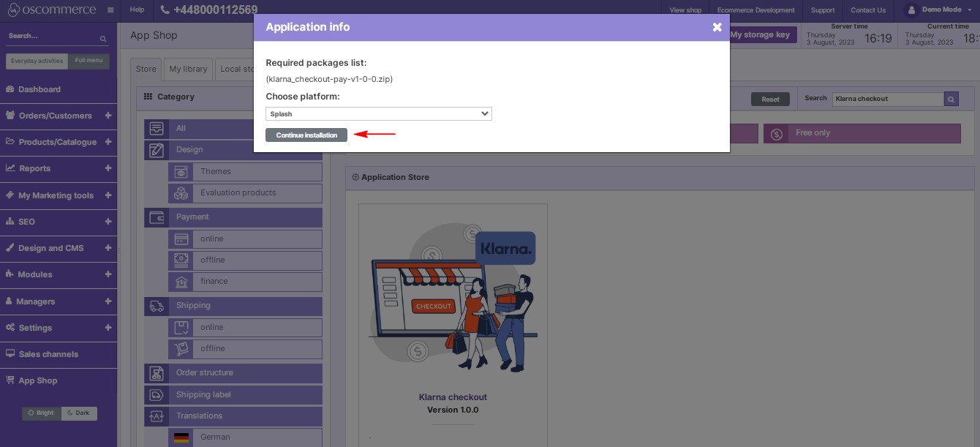Click the Reset button
Viewport: 980px width, 447px height.
[770, 99]
